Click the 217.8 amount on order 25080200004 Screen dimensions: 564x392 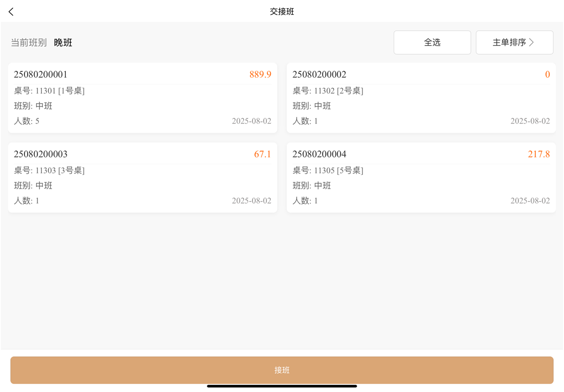click(539, 154)
